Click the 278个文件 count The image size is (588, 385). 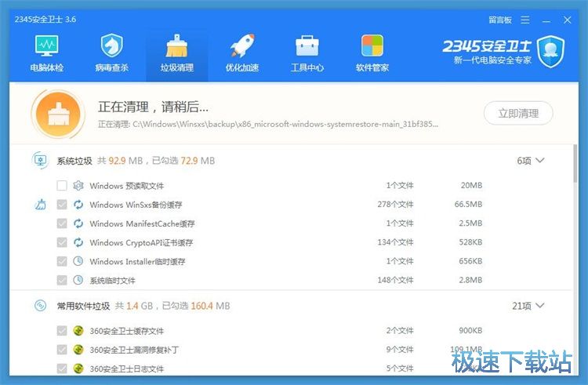[395, 205]
